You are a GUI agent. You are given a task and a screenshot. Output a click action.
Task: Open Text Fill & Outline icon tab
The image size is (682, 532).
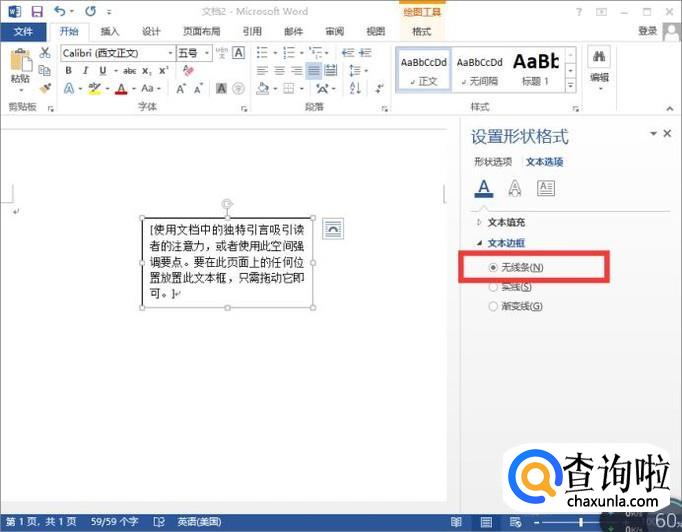(x=484, y=189)
